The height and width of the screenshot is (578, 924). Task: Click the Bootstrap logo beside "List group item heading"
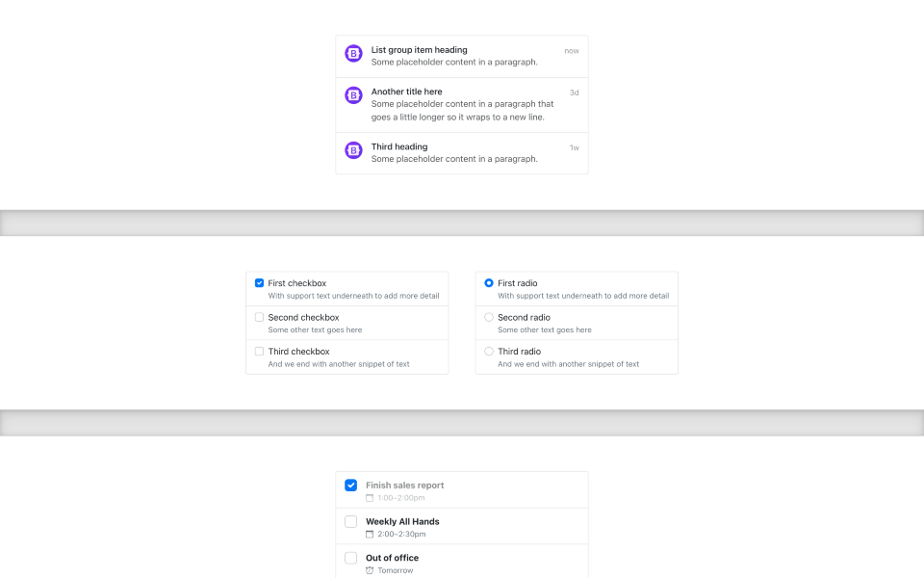click(x=353, y=53)
